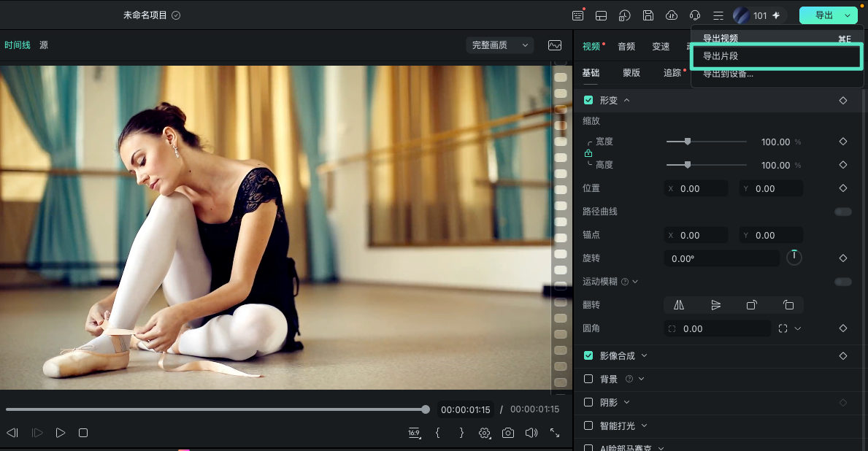This screenshot has width=868, height=451.
Task: Open the 完整画质 quality dropdown
Action: tap(500, 45)
